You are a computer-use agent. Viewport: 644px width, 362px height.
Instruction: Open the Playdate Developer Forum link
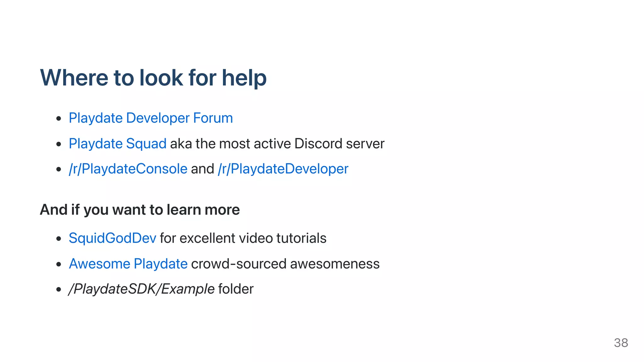pos(151,118)
